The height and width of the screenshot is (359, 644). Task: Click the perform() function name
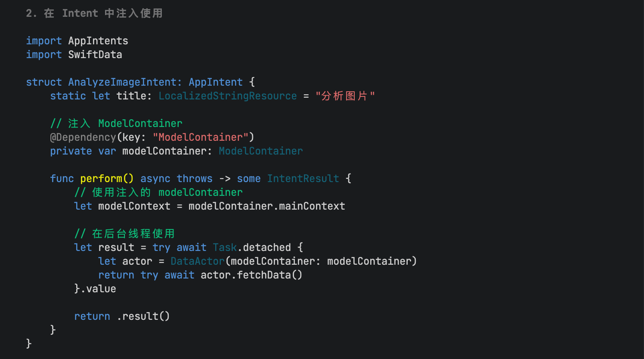[x=107, y=179]
